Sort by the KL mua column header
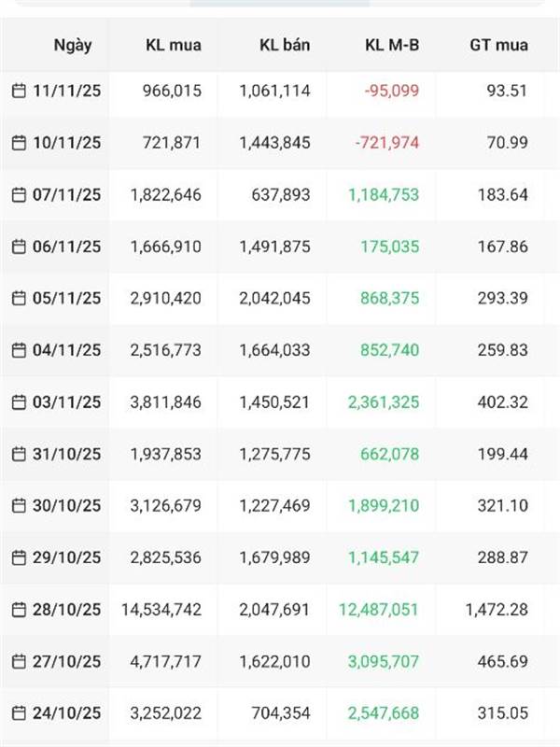 174,45
